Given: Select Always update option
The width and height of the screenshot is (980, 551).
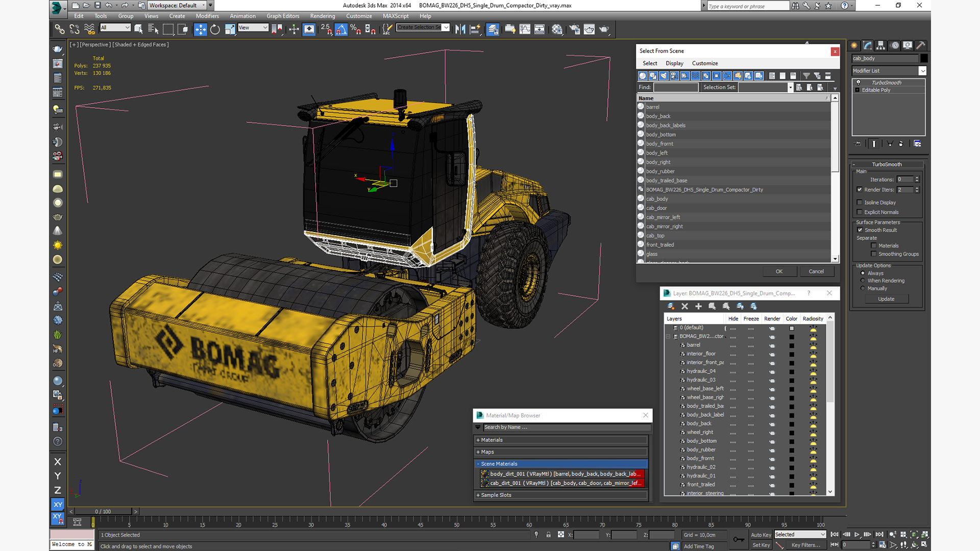Looking at the screenshot, I should 863,273.
